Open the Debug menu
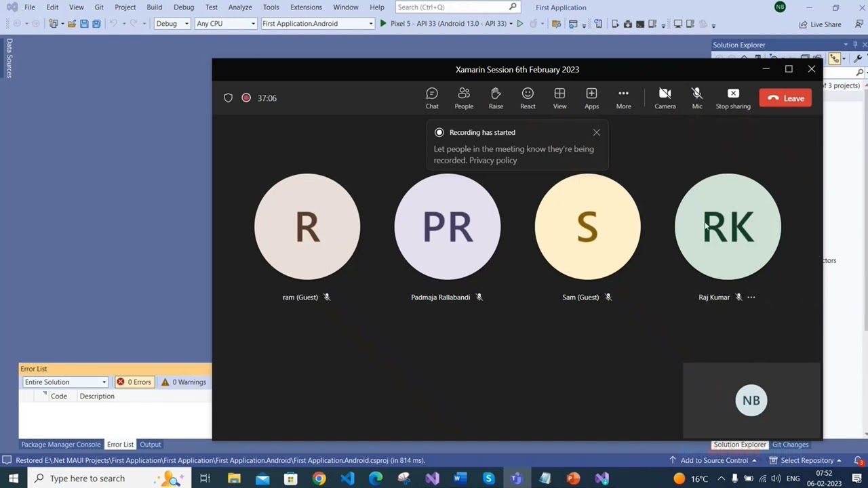This screenshot has width=868, height=488. pos(184,7)
